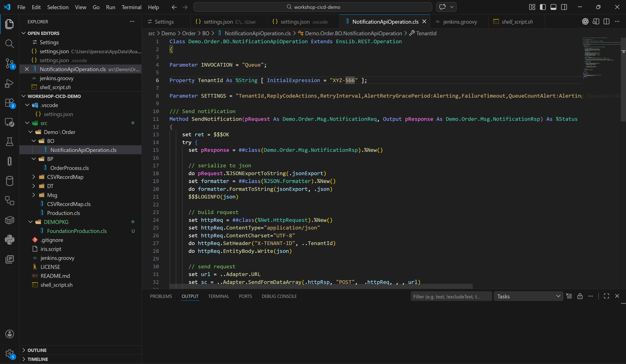This screenshot has width=626, height=364.
Task: Click the Output filter input field
Action: pyautogui.click(x=451, y=296)
